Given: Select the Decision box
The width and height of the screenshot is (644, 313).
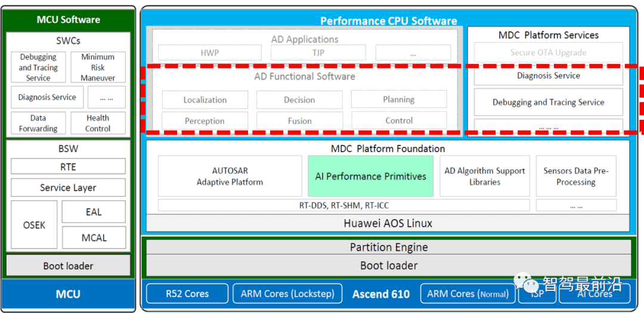Looking at the screenshot, I should tap(299, 100).
